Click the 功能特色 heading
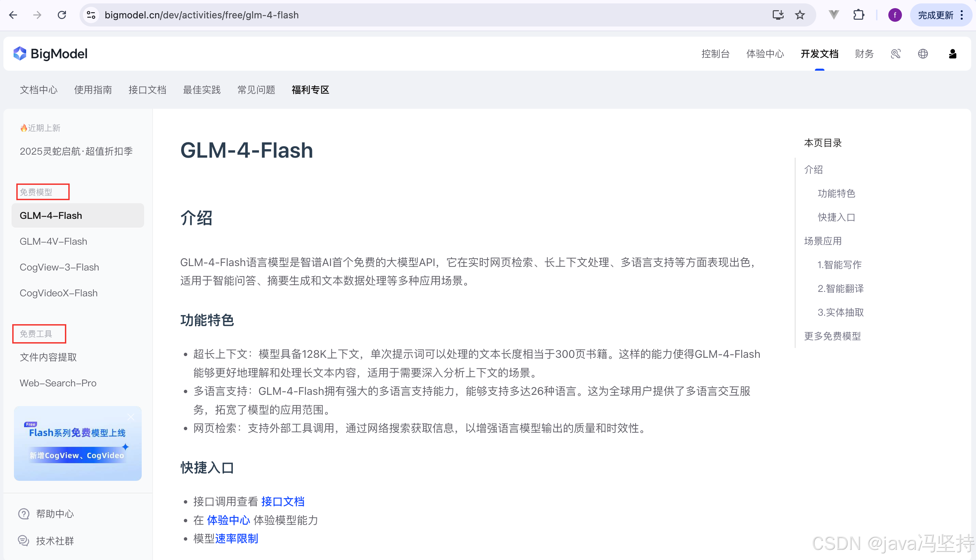Image resolution: width=976 pixels, height=560 pixels. click(x=207, y=320)
